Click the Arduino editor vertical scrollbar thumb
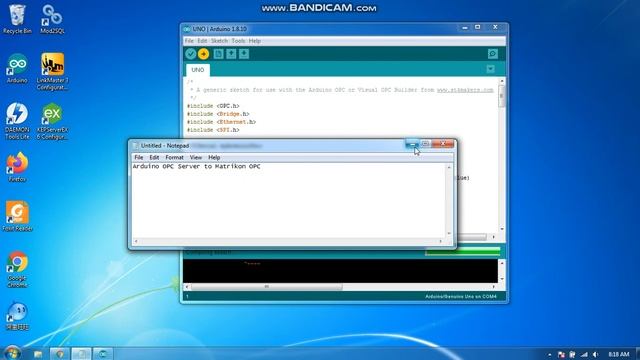 click(502, 96)
